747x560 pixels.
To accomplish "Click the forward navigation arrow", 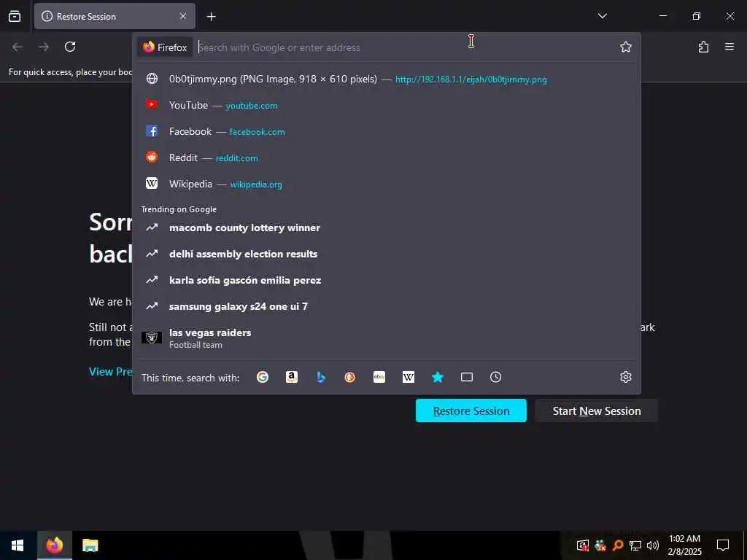I will point(44,47).
